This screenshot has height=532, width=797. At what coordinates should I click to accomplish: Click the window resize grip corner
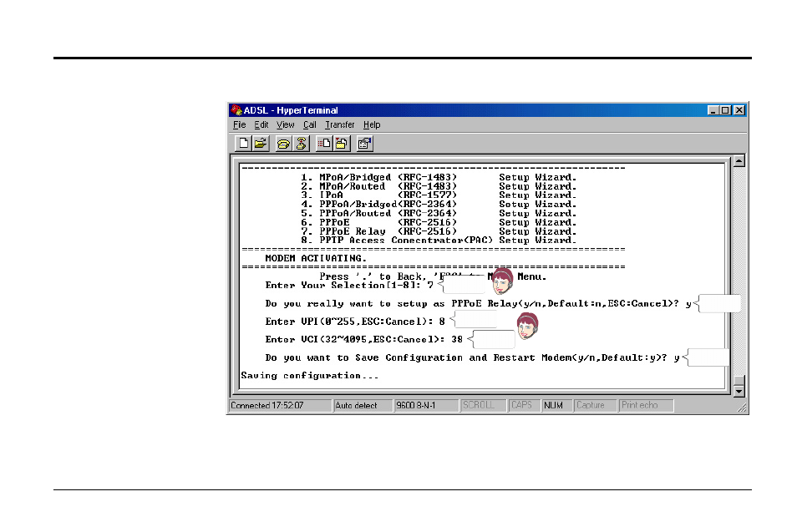coord(742,408)
